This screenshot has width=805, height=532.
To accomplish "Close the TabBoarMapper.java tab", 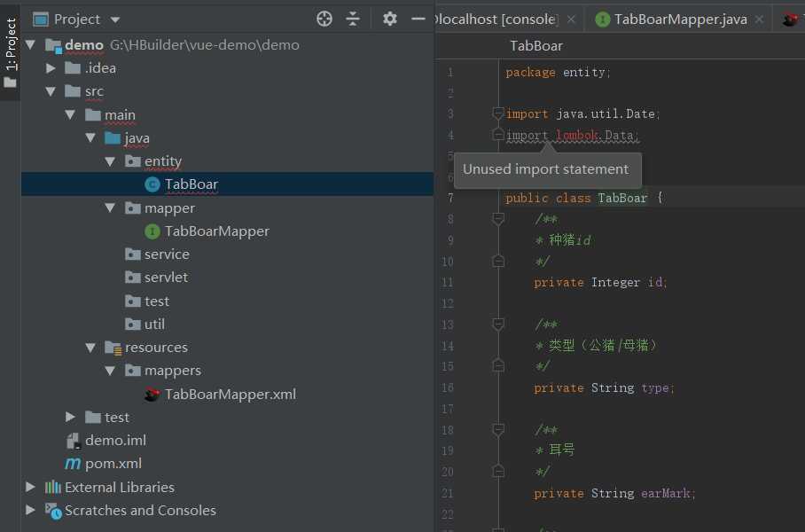I will 759,20.
